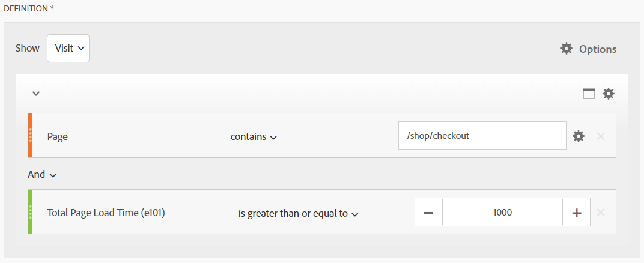Open the Show Visit dropdown
644x263 pixels.
point(68,49)
